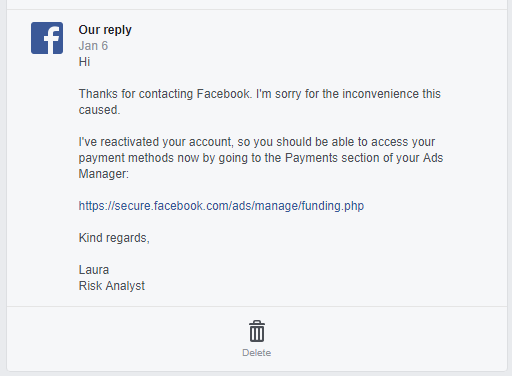
Task: Click the phrase "I've reactivated your account"
Action: pyautogui.click(x=155, y=142)
